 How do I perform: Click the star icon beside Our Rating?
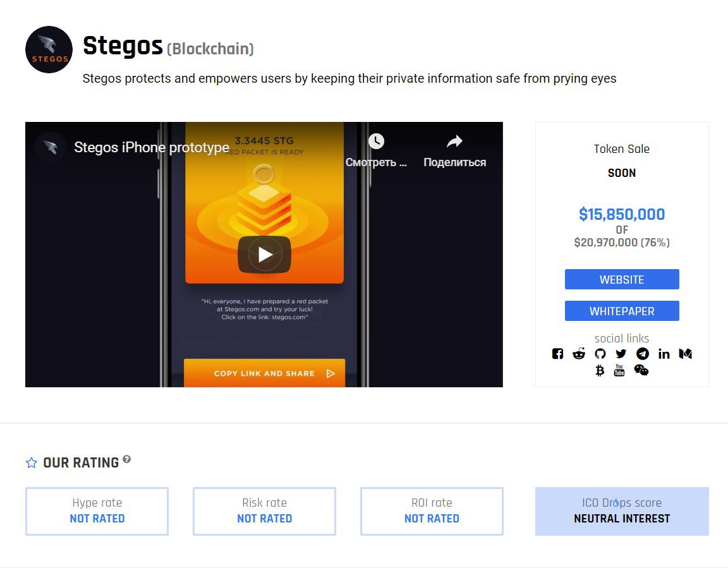coord(32,462)
